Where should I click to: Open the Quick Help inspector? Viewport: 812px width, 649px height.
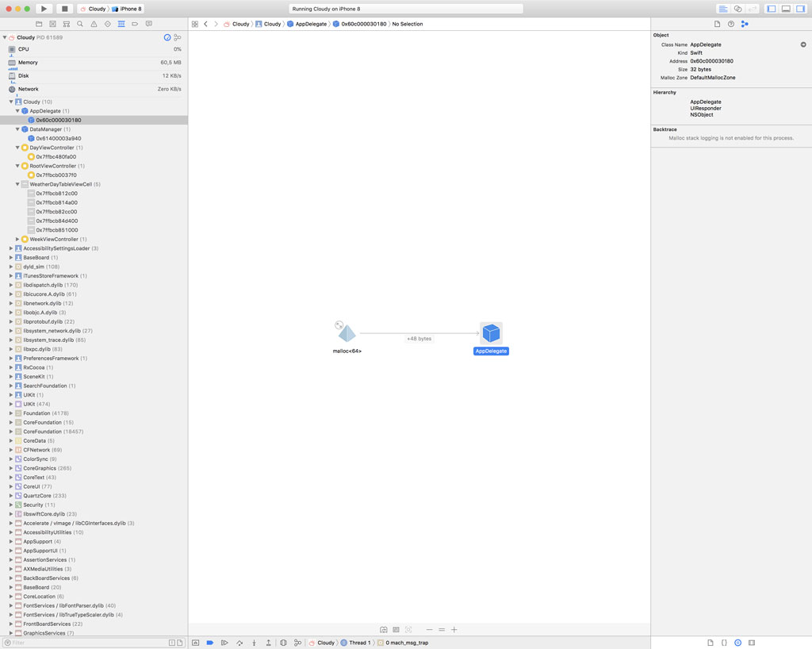pyautogui.click(x=730, y=24)
